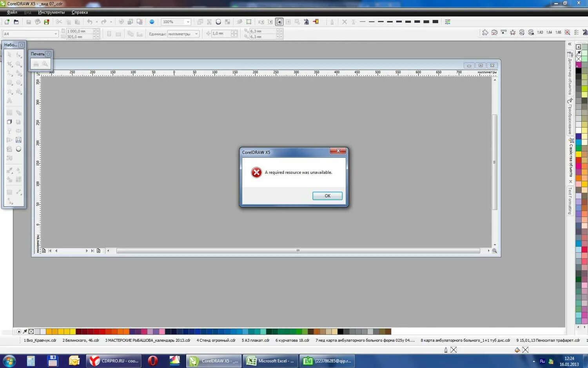The height and width of the screenshot is (368, 588).
Task: Switch to Microsoft Excel in taskbar
Action: point(270,361)
